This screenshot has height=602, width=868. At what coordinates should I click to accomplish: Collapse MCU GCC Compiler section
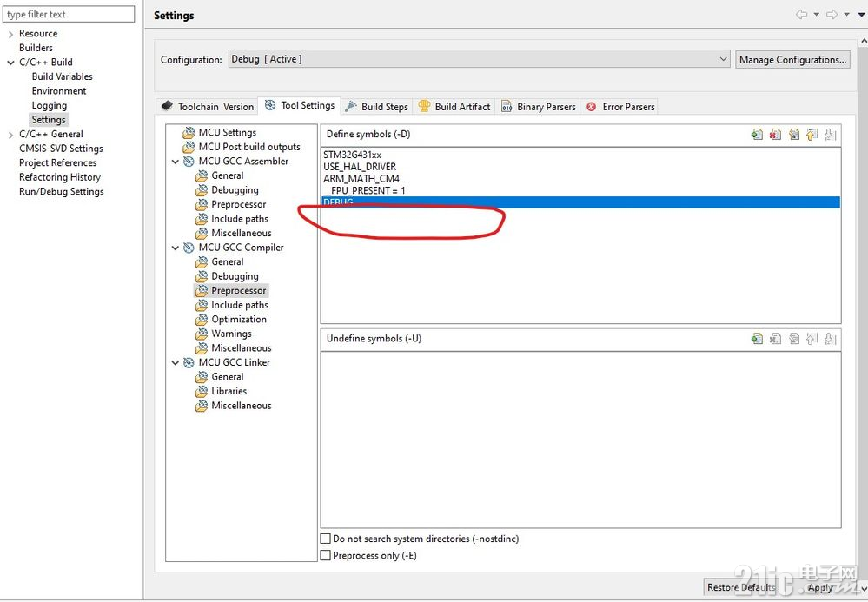tap(175, 248)
